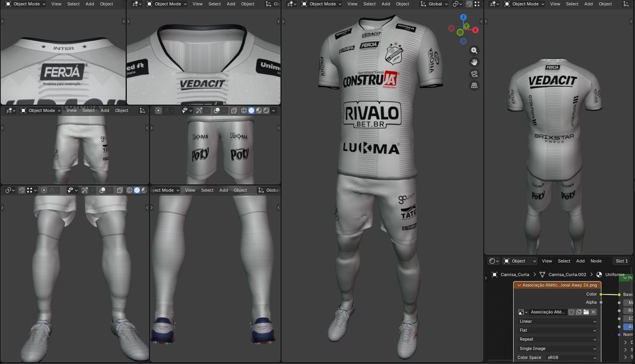Open image file with the node's folder icon
635x364 pixels.
pos(586,312)
